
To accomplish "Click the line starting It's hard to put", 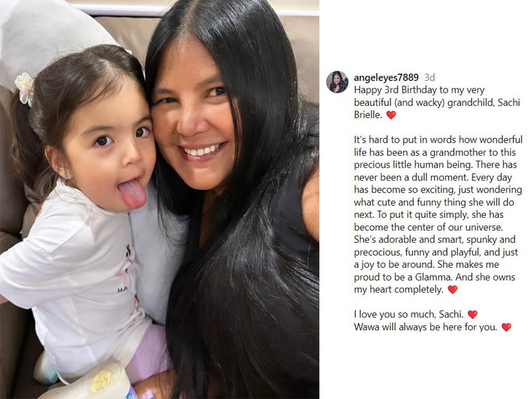I will 438,140.
